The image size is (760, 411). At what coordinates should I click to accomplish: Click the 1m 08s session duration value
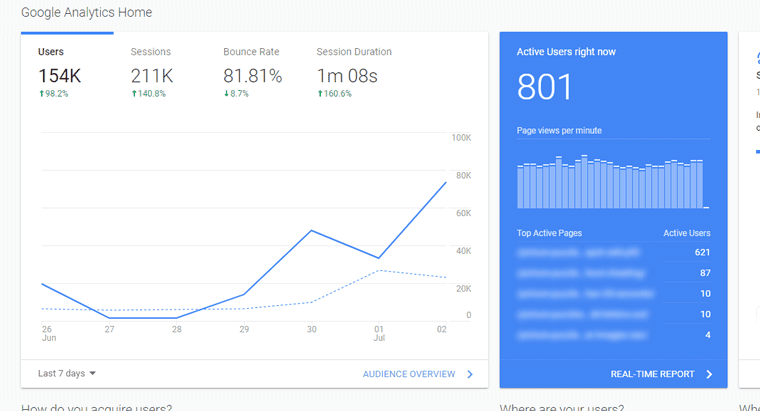click(x=347, y=76)
